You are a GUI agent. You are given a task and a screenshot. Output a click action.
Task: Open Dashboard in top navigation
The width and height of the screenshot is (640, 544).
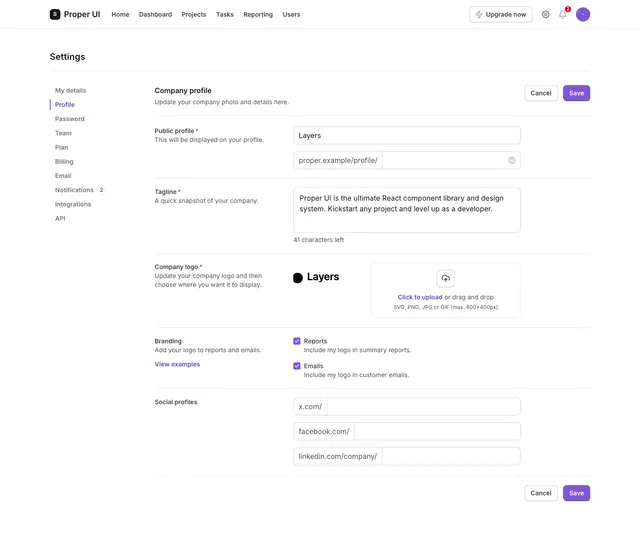click(x=155, y=15)
